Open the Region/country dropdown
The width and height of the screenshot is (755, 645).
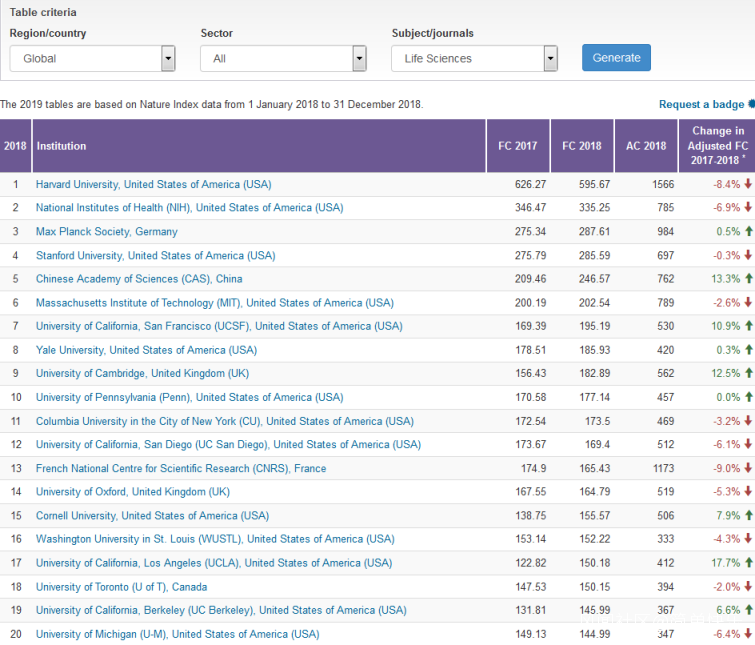click(x=92, y=59)
